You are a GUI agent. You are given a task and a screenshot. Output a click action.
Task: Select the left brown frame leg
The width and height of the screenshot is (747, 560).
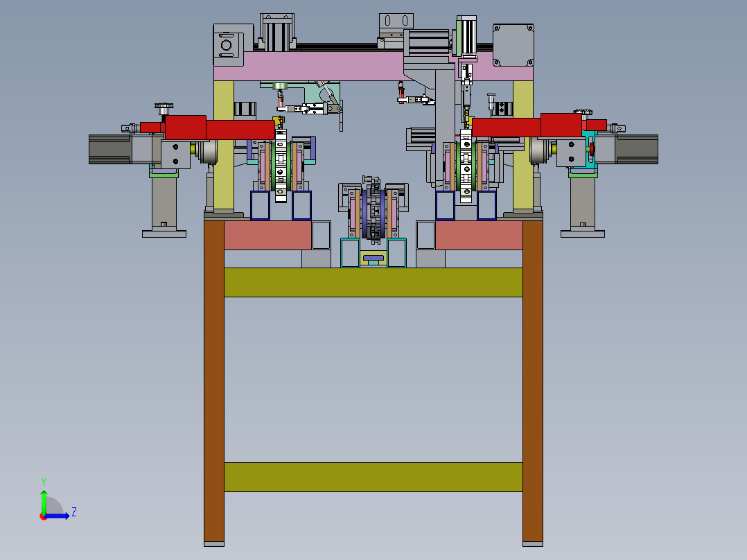[214, 380]
